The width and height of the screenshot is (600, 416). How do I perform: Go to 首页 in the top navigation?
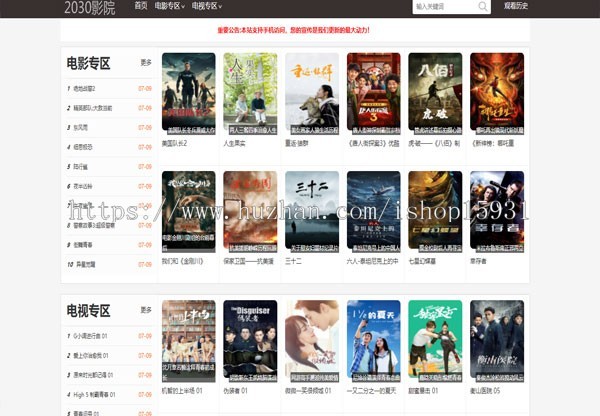(141, 6)
